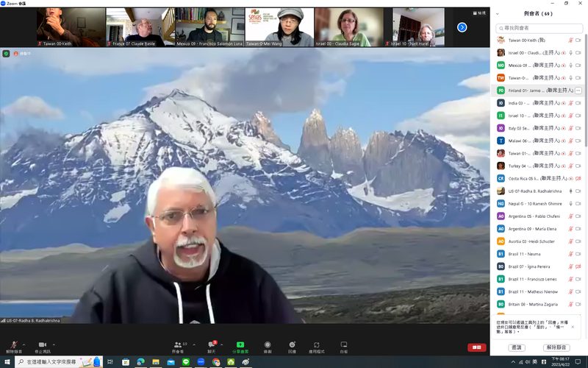Click the green encryption shield icon
This screenshot has width=588, height=368.
point(6,54)
